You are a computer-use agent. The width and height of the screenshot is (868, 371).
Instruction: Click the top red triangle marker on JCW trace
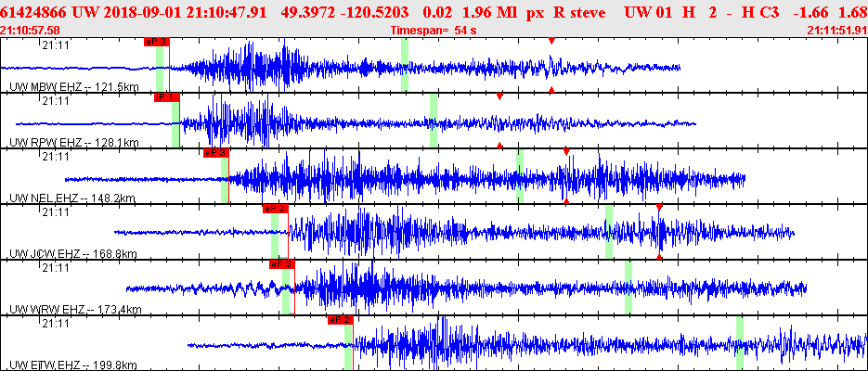pos(659,208)
